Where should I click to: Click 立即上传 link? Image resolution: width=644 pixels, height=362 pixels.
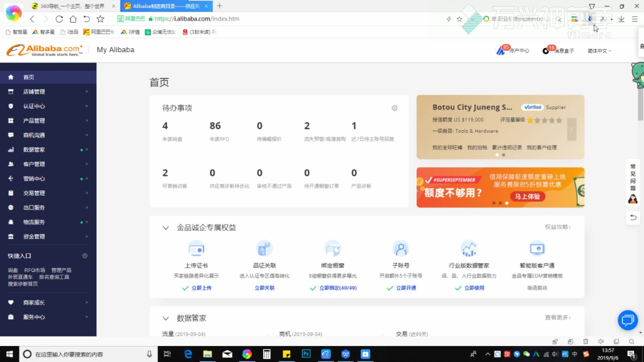(201, 288)
